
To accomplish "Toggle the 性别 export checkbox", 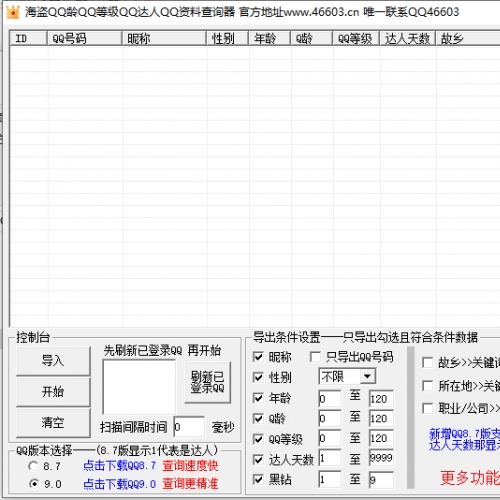I will 258,377.
